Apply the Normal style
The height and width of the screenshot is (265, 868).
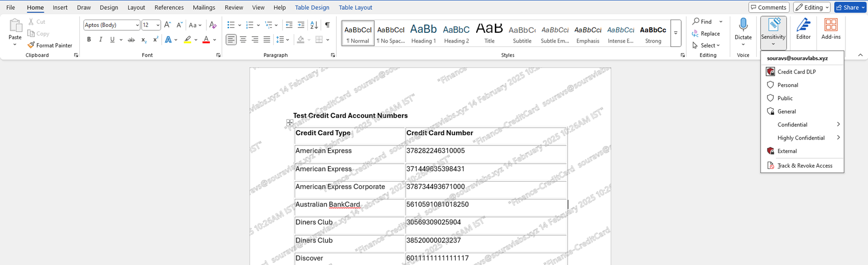[358, 33]
